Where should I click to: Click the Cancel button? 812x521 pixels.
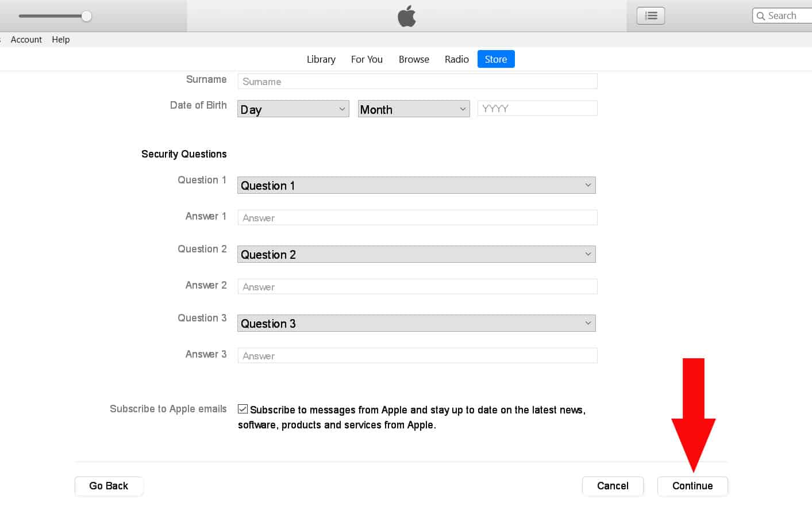613,486
